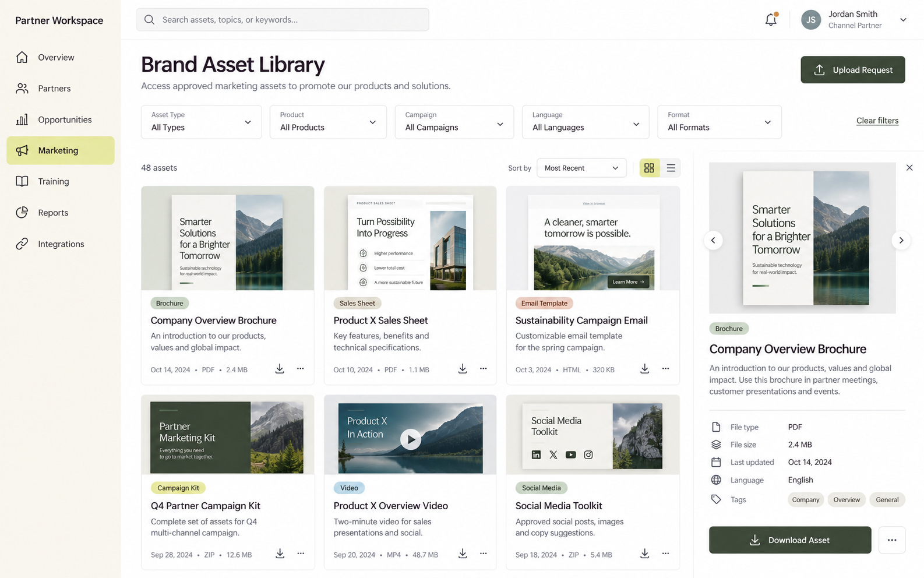
Task: Show next preview image in detail panel
Action: pos(901,240)
